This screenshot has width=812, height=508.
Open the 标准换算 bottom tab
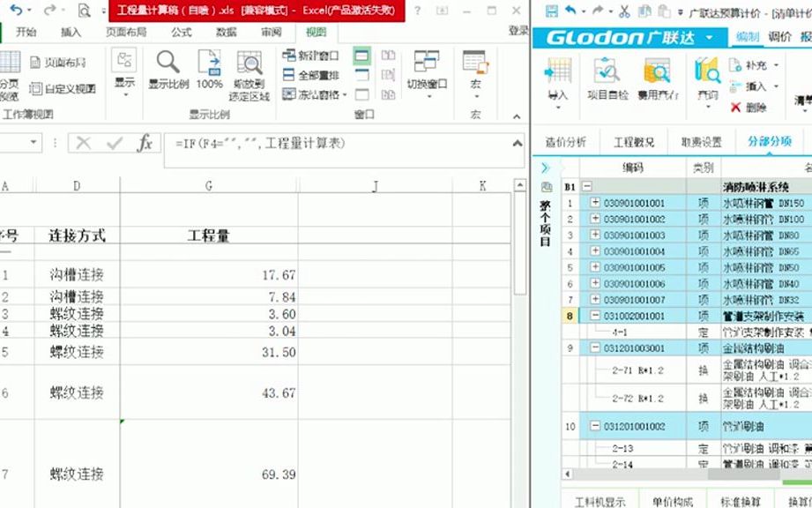(x=740, y=501)
